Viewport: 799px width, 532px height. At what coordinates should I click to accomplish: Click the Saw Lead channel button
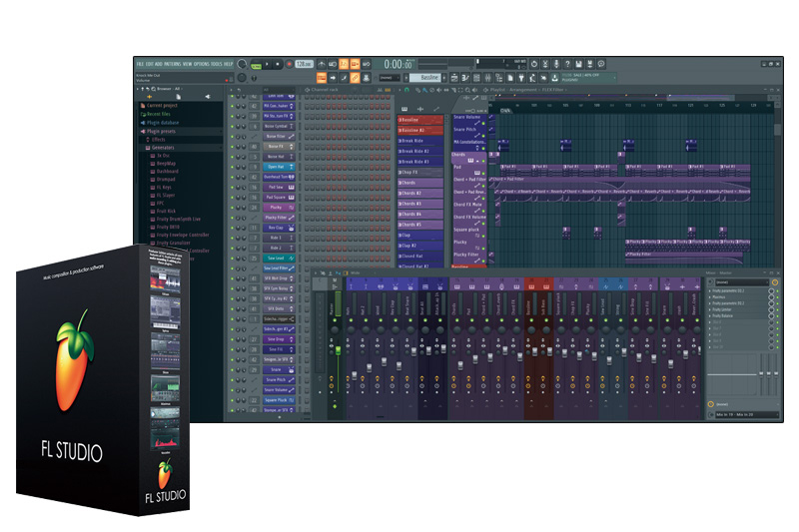pyautogui.click(x=279, y=259)
